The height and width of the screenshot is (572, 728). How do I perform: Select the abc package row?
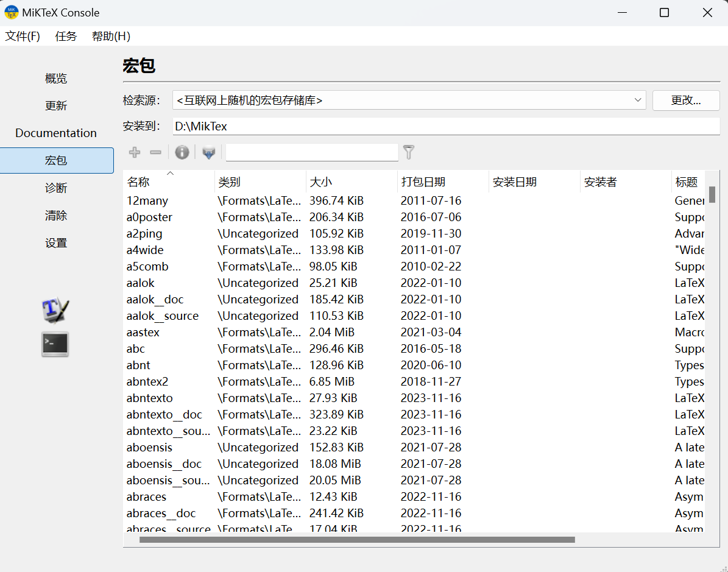(x=414, y=348)
